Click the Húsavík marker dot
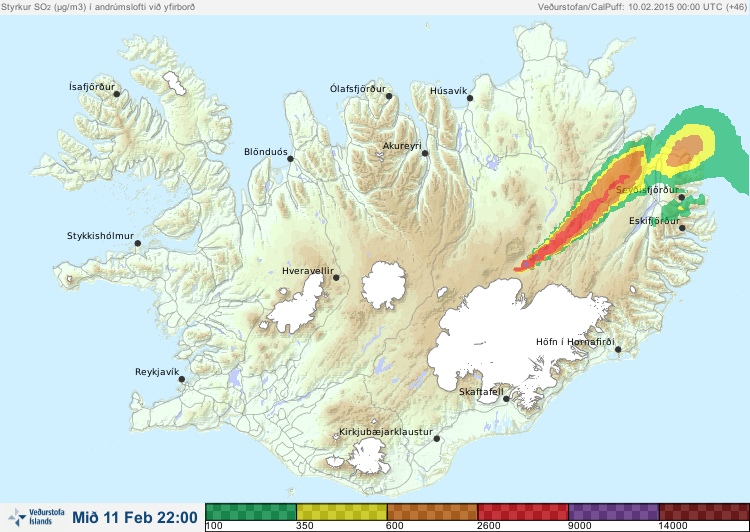 tap(470, 98)
